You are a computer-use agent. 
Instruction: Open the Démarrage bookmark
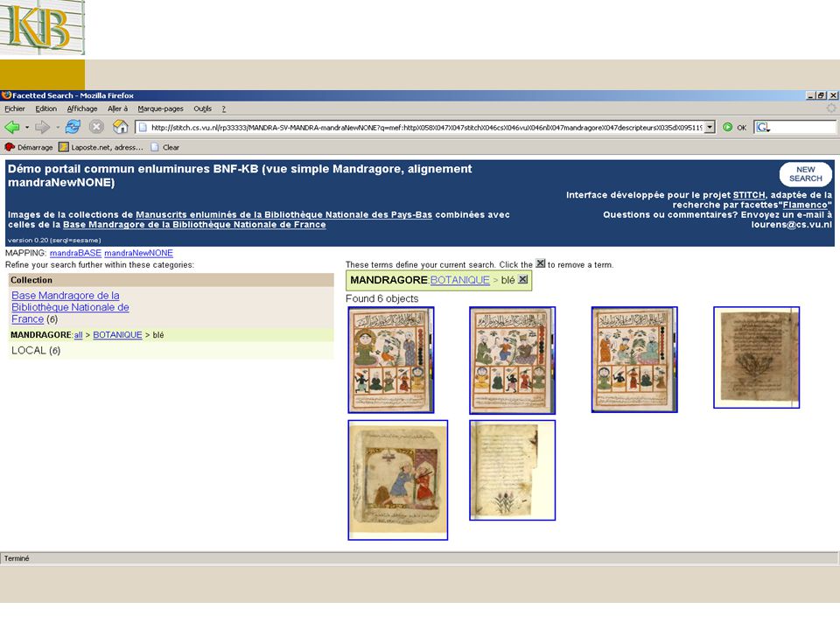(29, 147)
